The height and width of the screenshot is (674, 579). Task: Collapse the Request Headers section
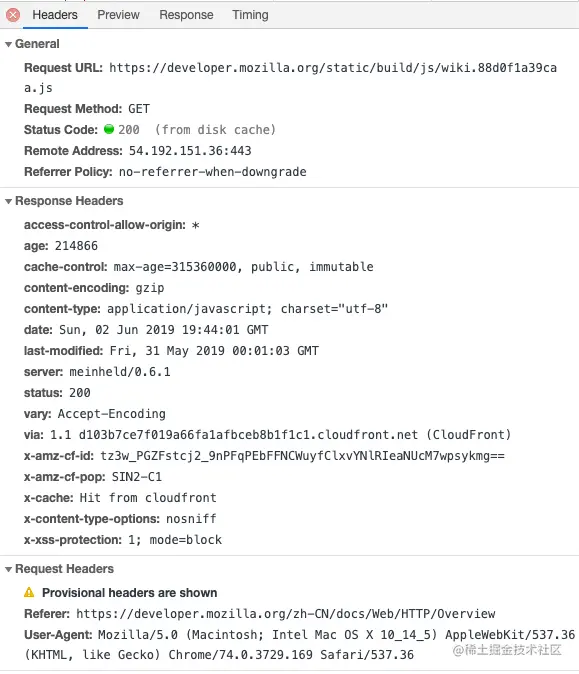coord(8,569)
